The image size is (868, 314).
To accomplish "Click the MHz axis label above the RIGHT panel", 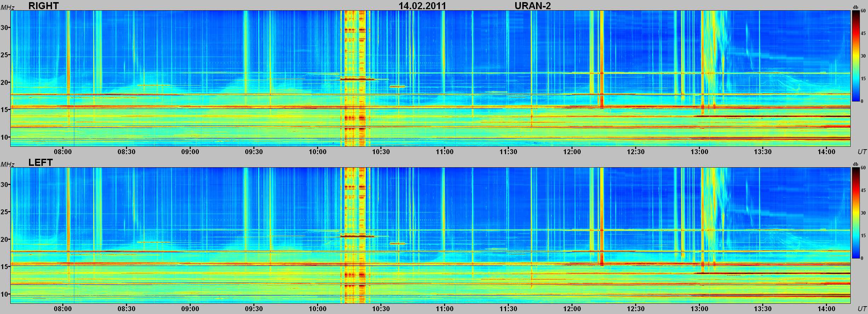I will pyautogui.click(x=7, y=7).
